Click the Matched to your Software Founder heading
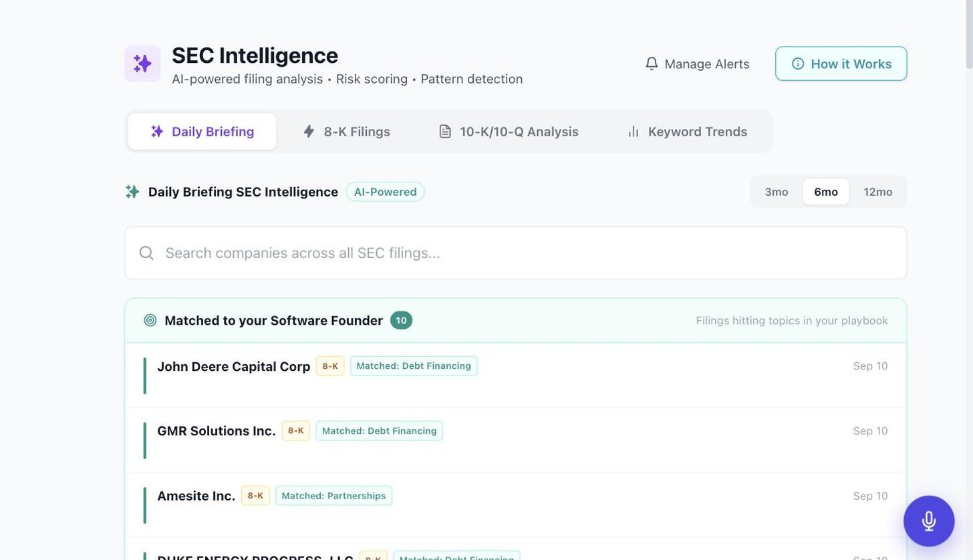This screenshot has width=973, height=560. pyautogui.click(x=273, y=321)
